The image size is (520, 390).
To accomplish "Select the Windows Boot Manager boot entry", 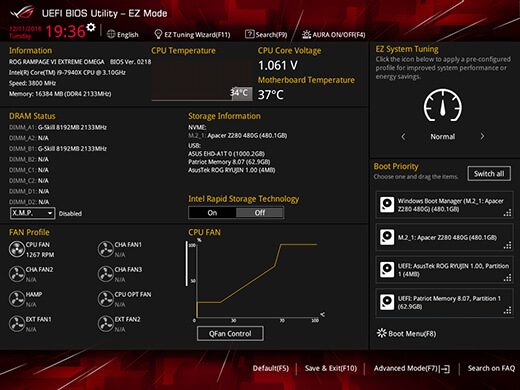I will tap(444, 205).
